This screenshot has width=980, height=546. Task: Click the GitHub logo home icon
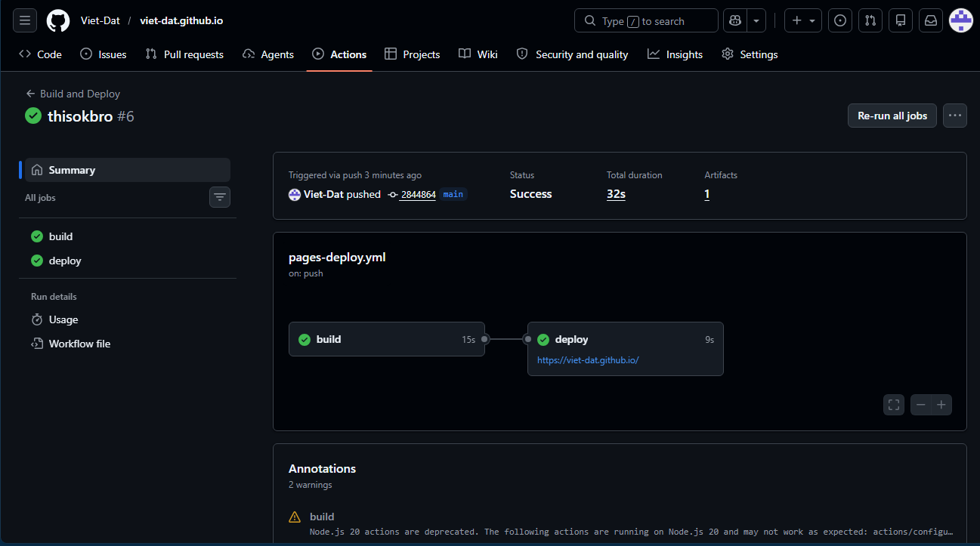coord(58,20)
